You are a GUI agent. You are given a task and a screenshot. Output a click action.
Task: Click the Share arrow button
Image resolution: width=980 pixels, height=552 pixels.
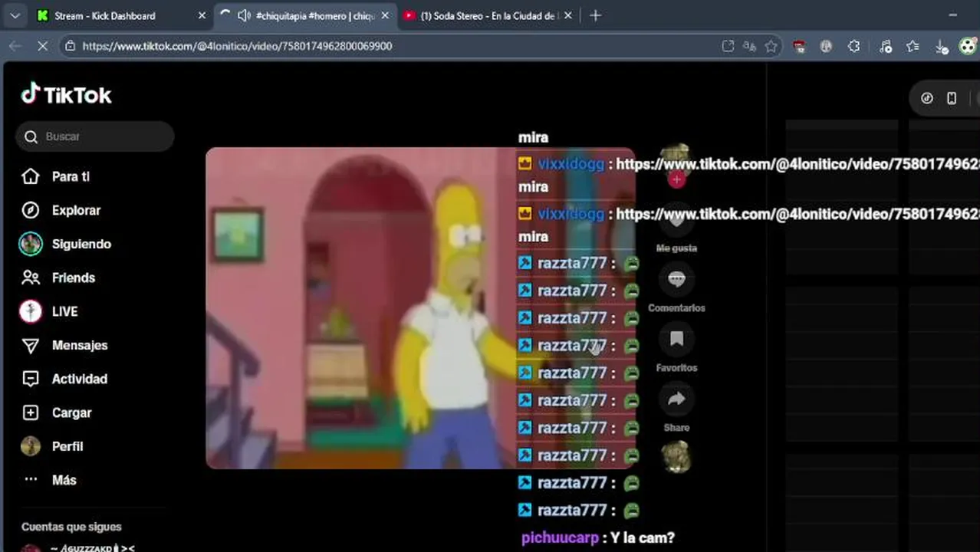676,399
